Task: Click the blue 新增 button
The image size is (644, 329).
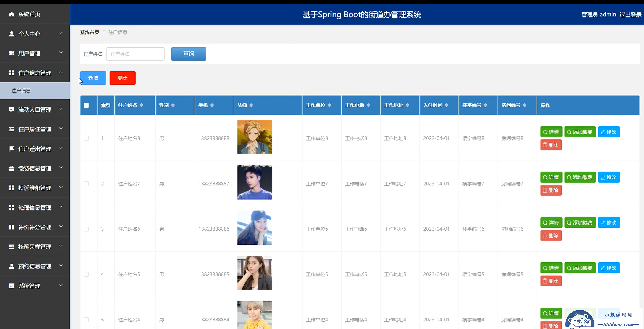Action: coord(93,78)
